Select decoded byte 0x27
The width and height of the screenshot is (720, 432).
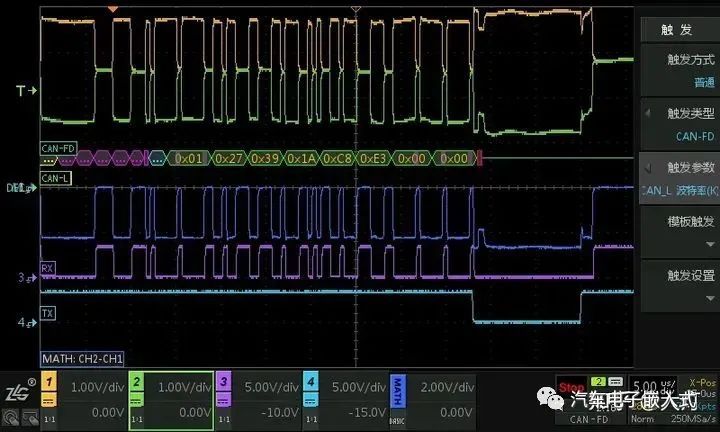pyautogui.click(x=228, y=158)
